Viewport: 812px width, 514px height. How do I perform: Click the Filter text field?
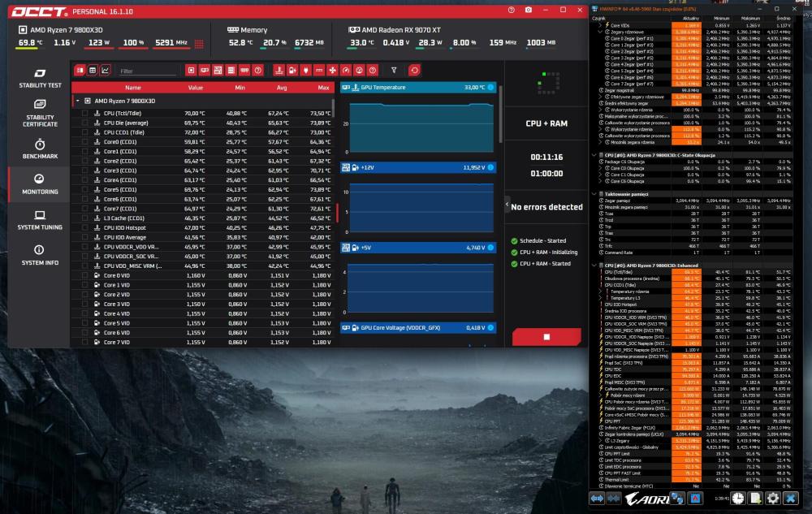148,71
